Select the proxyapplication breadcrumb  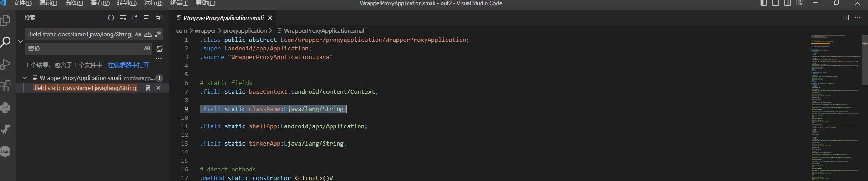coord(245,30)
